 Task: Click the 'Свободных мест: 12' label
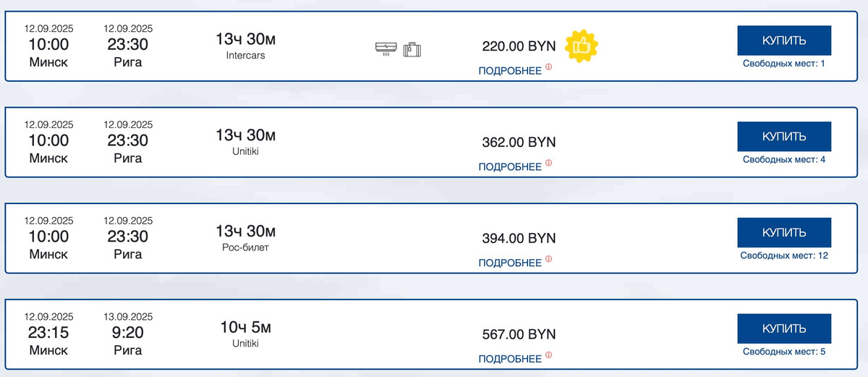[x=784, y=255]
